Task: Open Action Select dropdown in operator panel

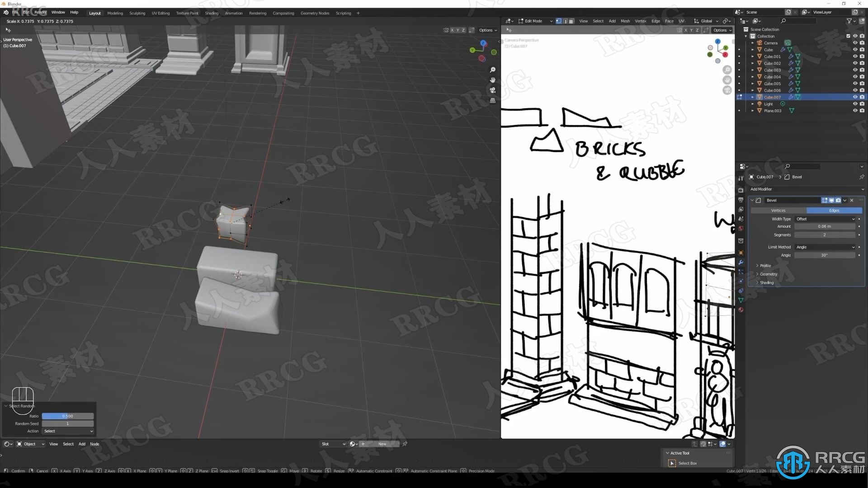Action: pos(68,431)
